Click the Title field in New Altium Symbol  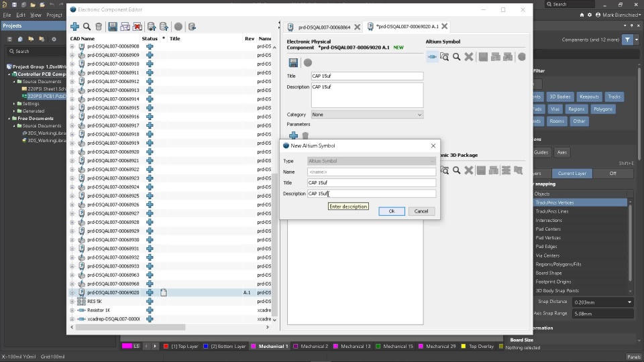pos(371,182)
